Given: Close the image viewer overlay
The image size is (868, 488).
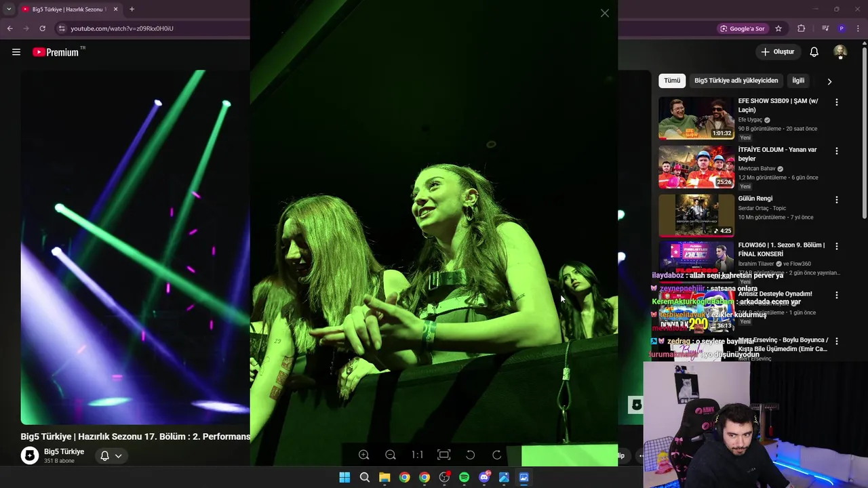Looking at the screenshot, I should (604, 13).
